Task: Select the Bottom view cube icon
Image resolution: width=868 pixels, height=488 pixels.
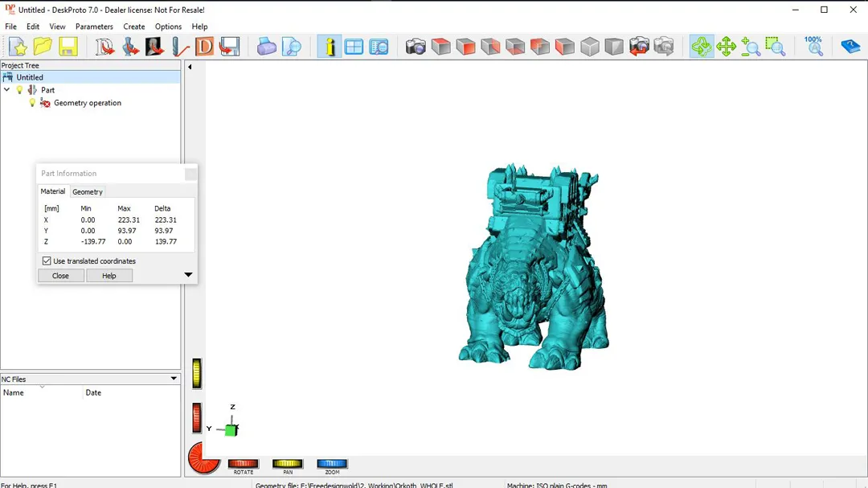Action: tap(515, 47)
